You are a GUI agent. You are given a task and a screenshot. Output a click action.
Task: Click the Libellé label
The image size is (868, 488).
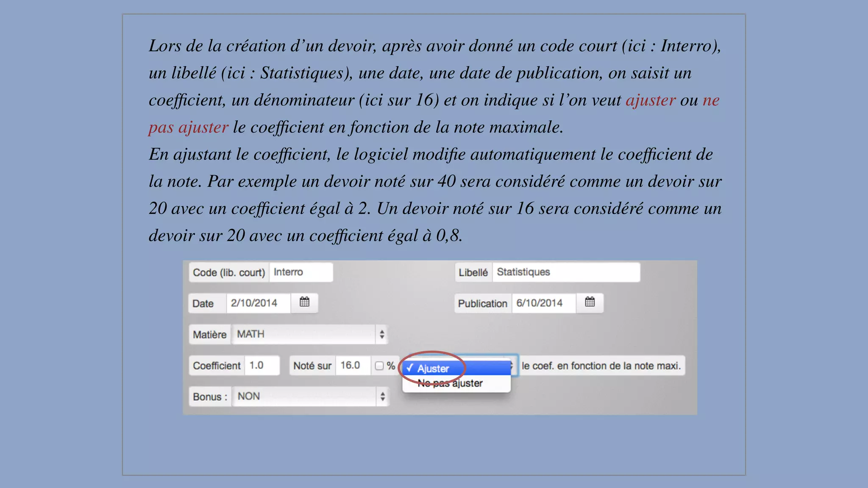(x=473, y=272)
